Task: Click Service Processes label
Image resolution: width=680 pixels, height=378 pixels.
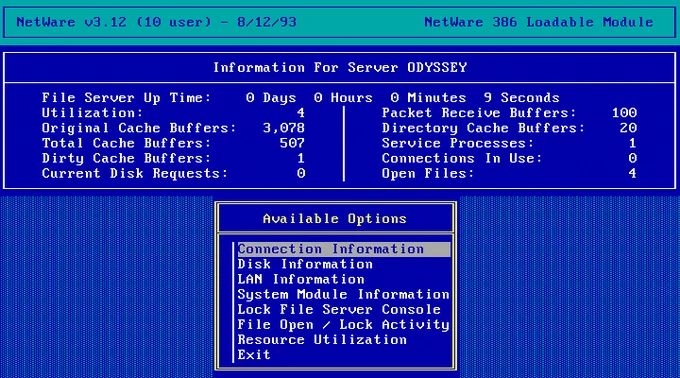Action: pos(458,143)
